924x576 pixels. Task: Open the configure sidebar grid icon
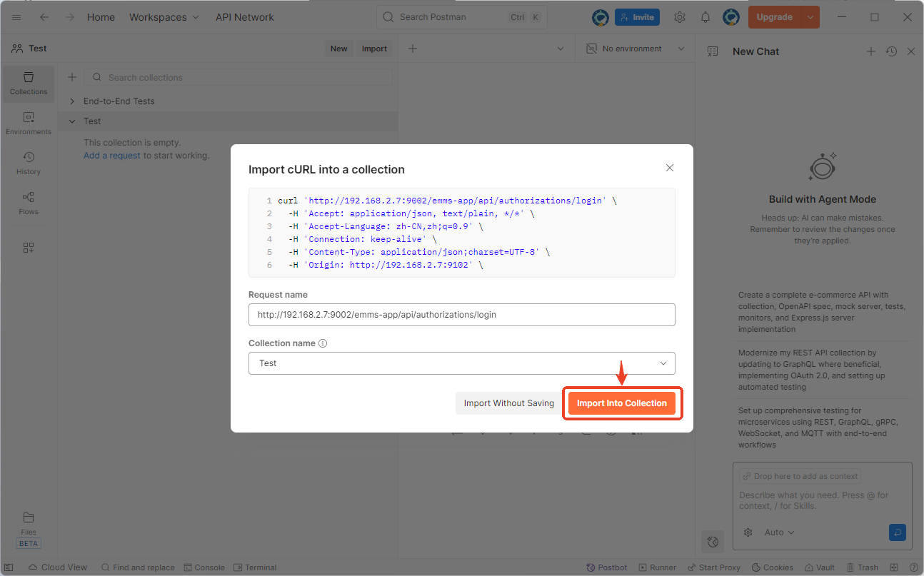[29, 248]
